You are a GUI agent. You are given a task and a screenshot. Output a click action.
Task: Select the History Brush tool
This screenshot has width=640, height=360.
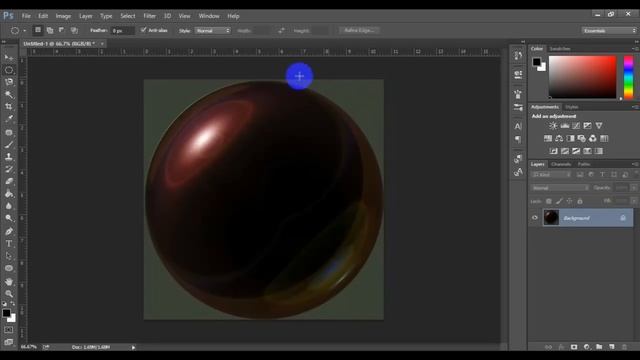tap(9, 169)
